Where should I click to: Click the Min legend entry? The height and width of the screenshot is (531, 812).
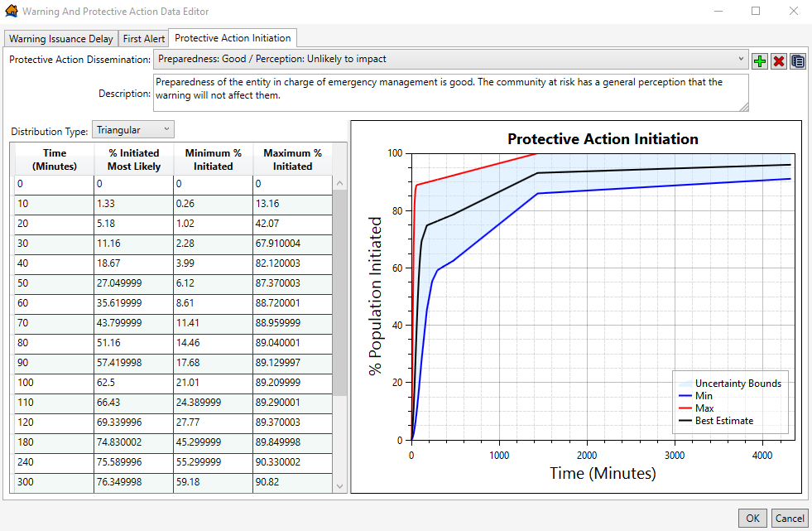click(695, 396)
